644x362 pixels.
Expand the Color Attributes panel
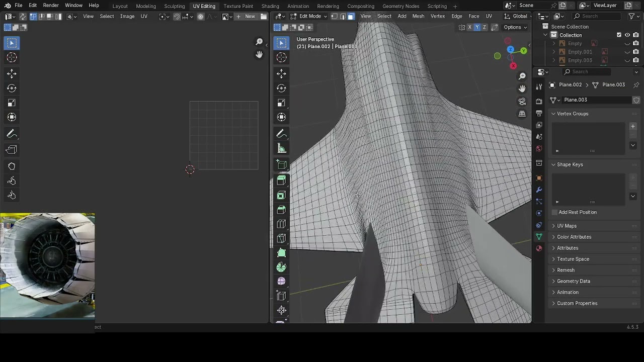[x=553, y=237]
